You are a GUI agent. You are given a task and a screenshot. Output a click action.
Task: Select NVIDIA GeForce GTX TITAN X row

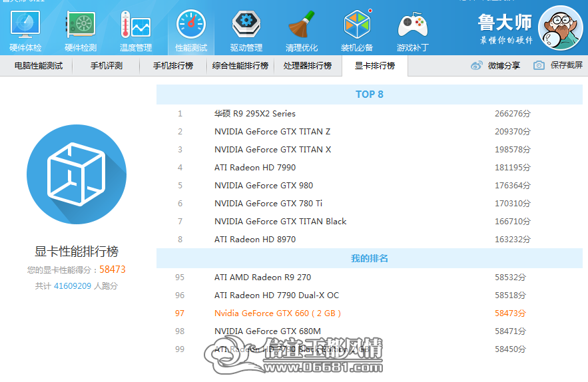[370, 150]
